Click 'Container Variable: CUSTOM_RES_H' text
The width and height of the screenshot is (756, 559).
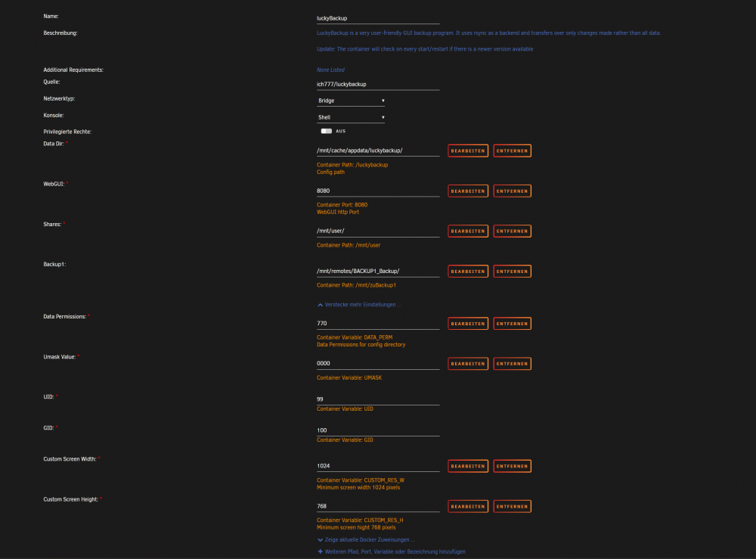click(x=360, y=520)
